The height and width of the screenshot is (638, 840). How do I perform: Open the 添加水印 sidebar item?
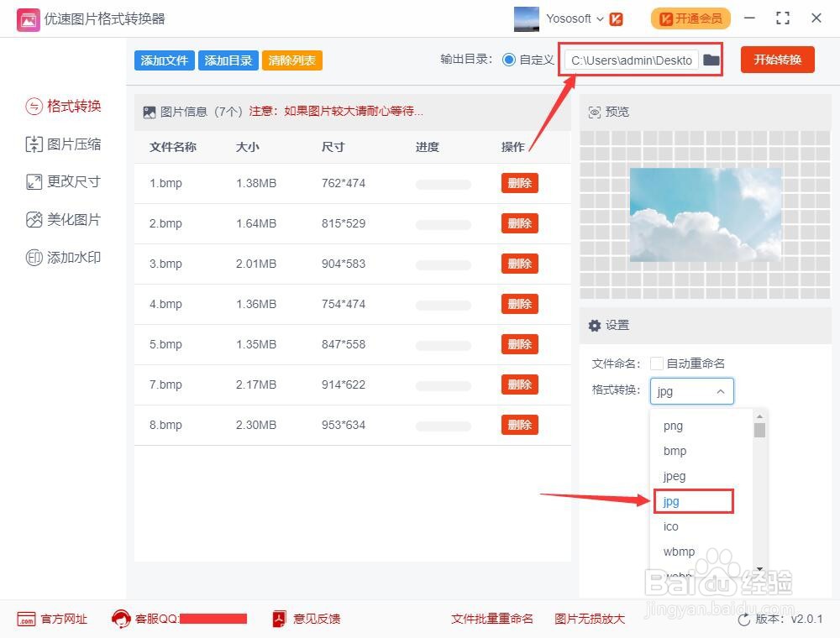(63, 258)
